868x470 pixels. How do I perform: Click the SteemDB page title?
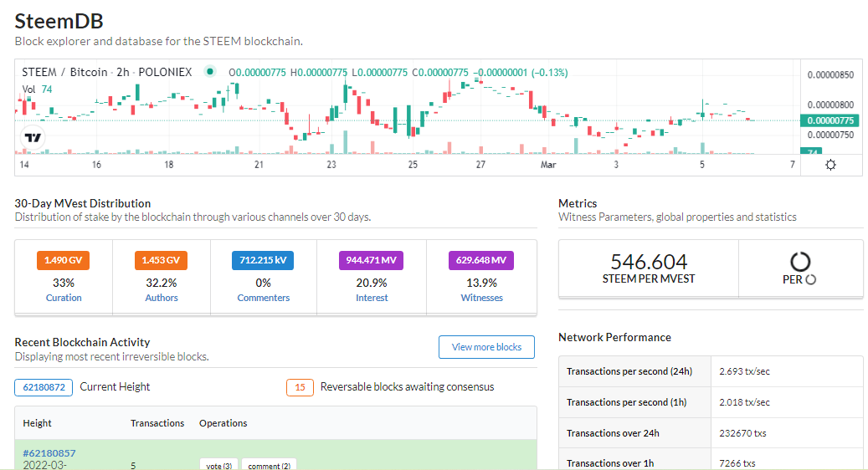(59, 21)
